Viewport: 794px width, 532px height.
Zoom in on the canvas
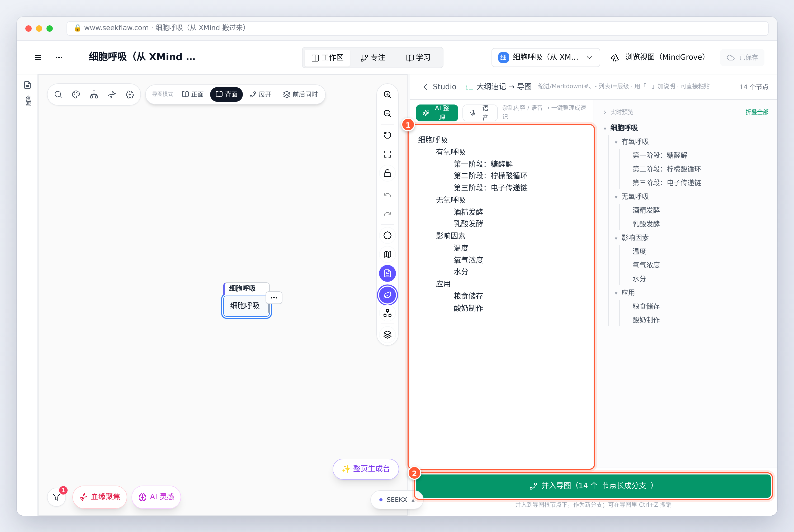point(387,94)
